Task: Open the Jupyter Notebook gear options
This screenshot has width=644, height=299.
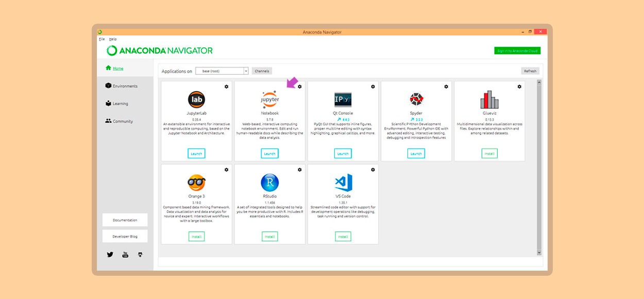Action: click(300, 86)
